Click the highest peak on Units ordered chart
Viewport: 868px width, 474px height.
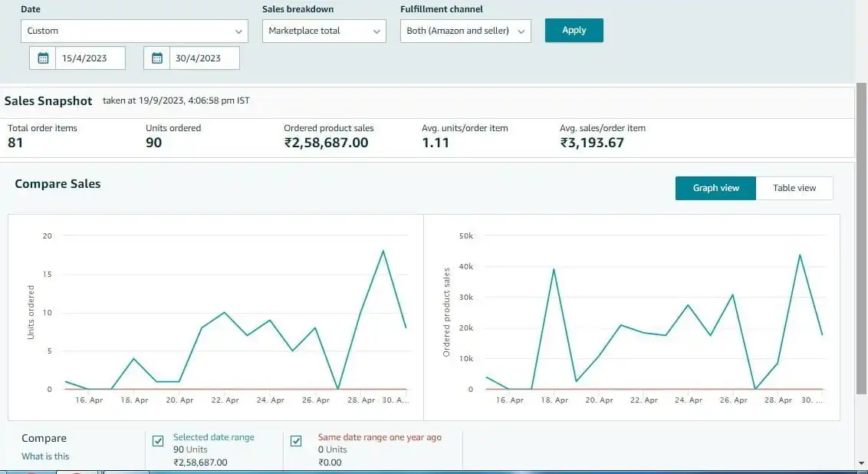coord(383,251)
